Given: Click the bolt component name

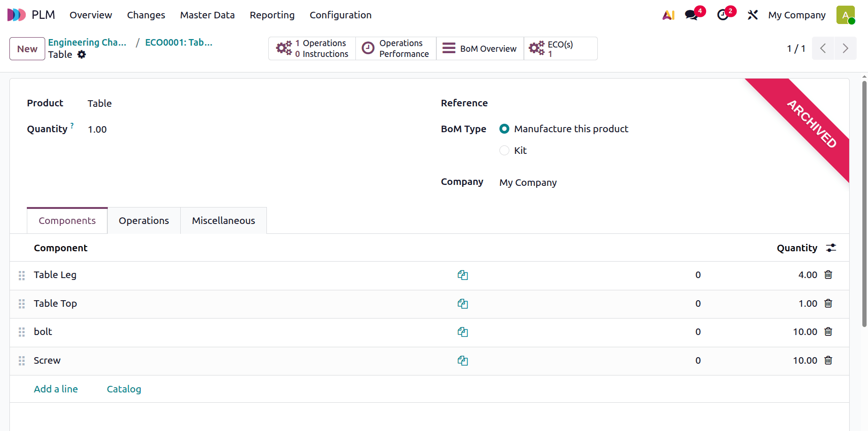Looking at the screenshot, I should pyautogui.click(x=43, y=332).
